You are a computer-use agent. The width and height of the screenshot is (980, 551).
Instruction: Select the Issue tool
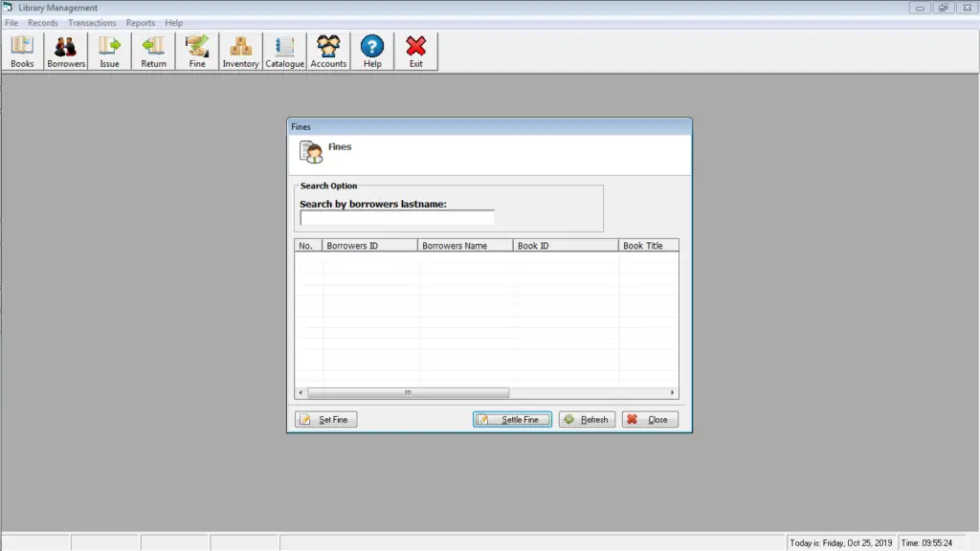[109, 50]
